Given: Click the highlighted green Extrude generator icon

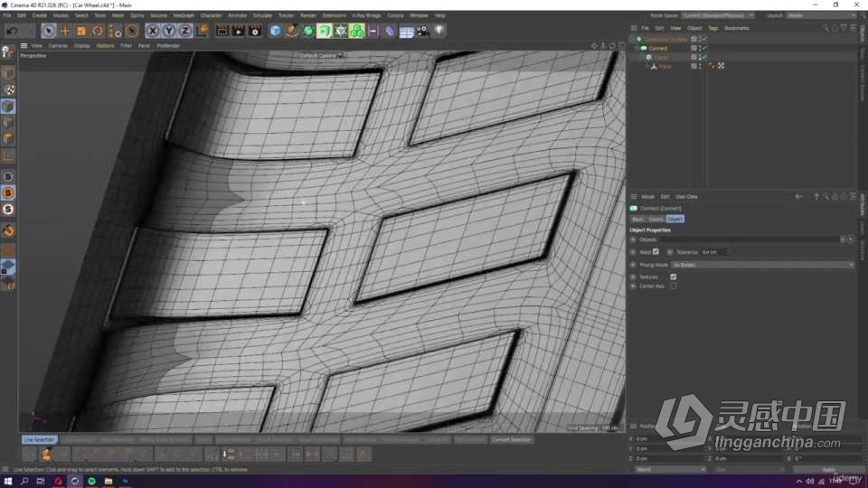Looking at the screenshot, I should tap(325, 31).
